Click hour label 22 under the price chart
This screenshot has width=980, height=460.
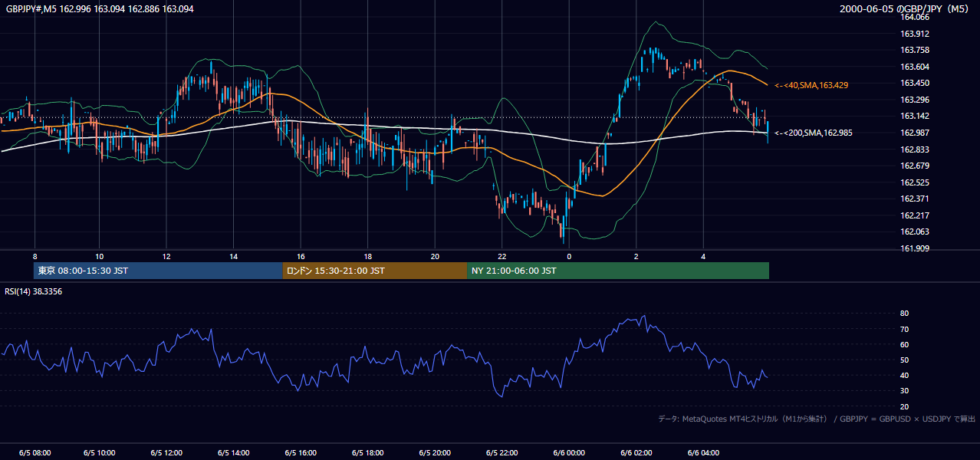[502, 256]
